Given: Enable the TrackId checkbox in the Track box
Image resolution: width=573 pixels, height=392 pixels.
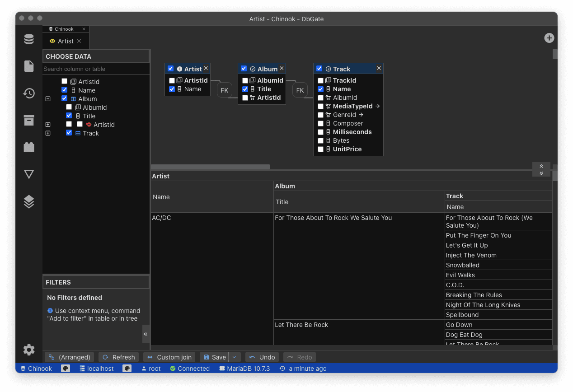Looking at the screenshot, I should tap(321, 80).
